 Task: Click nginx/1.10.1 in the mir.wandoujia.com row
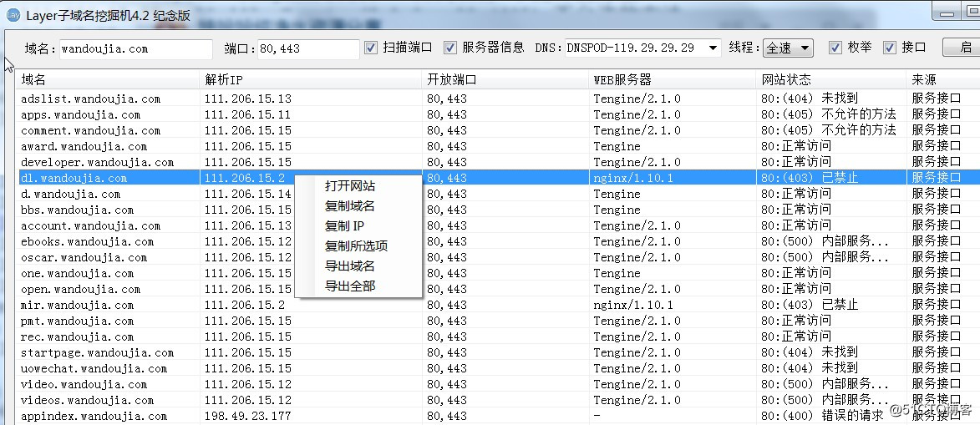coord(633,306)
